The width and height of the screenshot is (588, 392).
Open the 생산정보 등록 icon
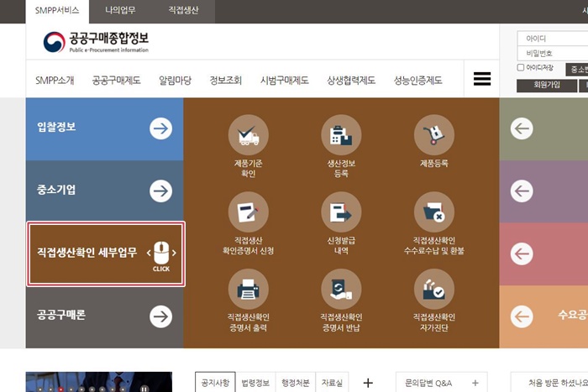coord(341,135)
